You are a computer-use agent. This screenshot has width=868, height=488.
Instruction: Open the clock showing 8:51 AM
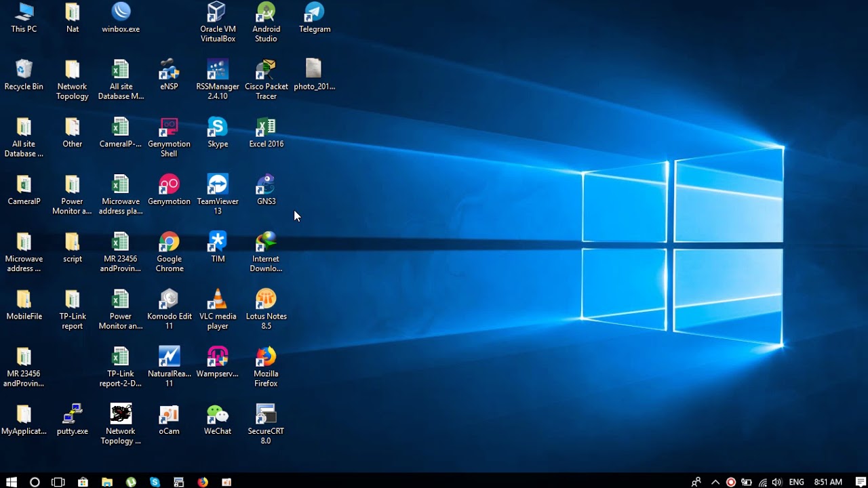[828, 482]
